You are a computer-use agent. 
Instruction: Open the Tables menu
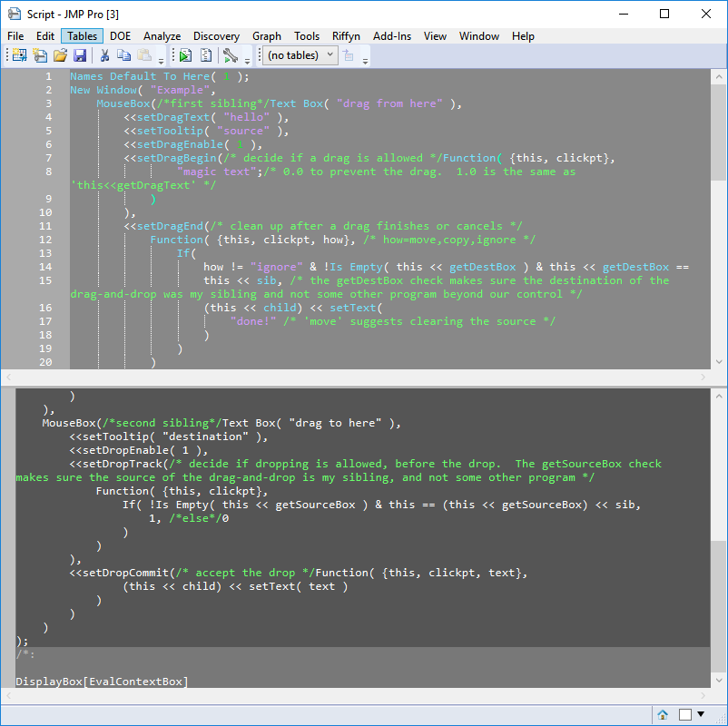click(x=82, y=36)
